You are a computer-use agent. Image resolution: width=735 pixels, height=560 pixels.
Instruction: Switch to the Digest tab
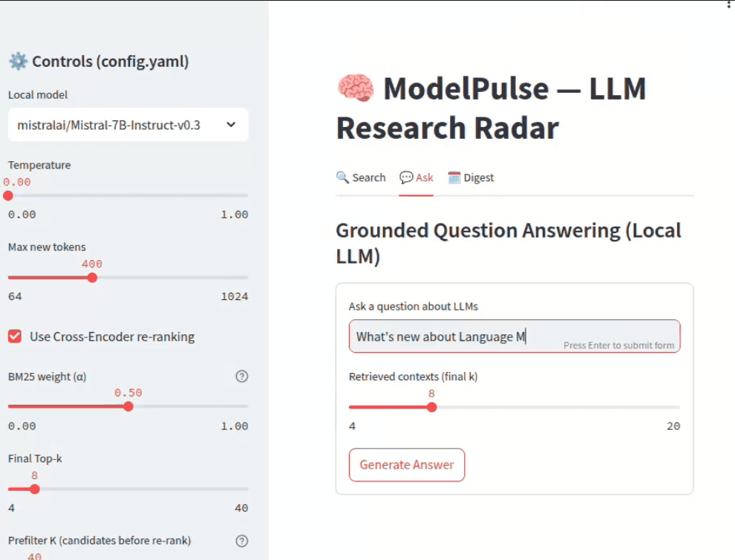(x=471, y=178)
